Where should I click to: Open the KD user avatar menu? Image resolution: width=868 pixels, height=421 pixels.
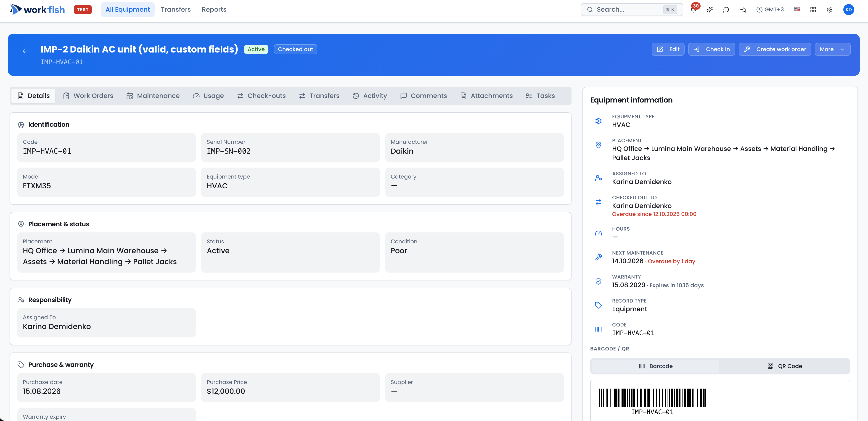[848, 9]
